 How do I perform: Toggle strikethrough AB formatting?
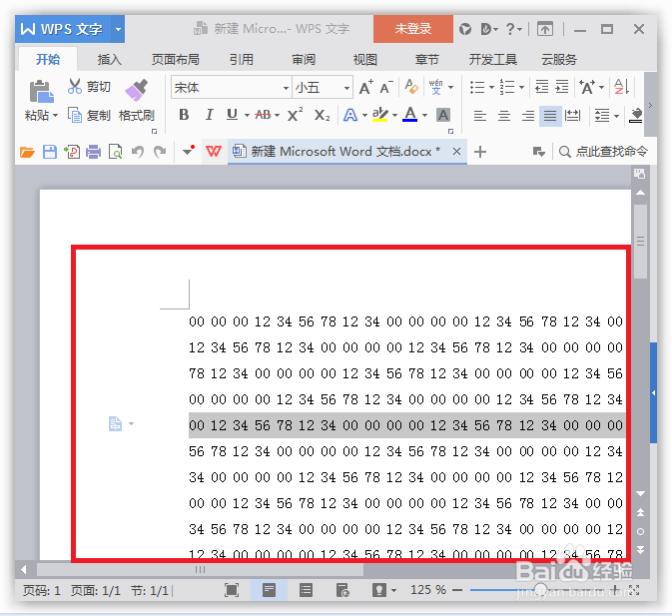(263, 115)
